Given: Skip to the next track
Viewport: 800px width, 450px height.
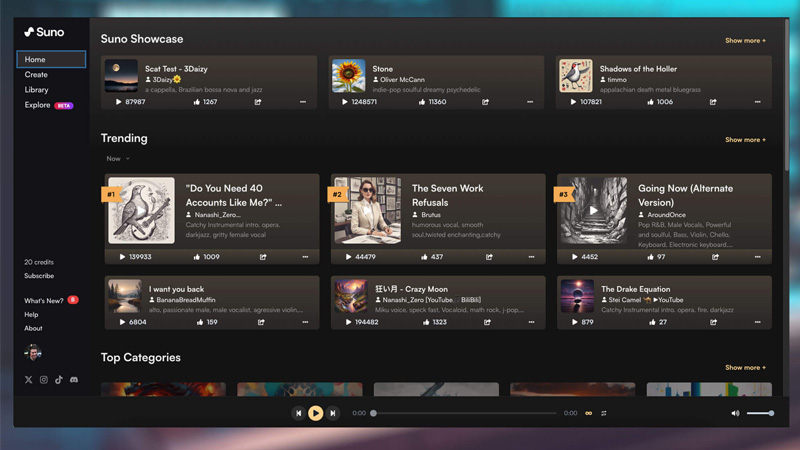Looking at the screenshot, I should (333, 413).
